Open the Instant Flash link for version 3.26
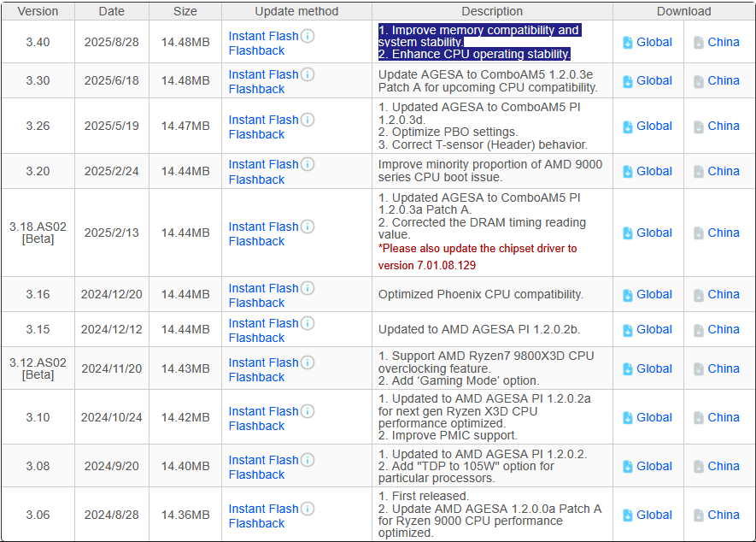Image resolution: width=756 pixels, height=542 pixels. coord(263,120)
